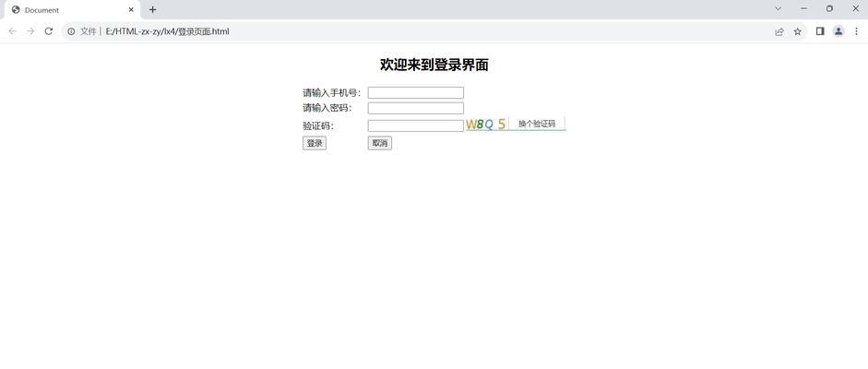Screen dimensions: 868x369
Task: Click the 请输入密码 label
Action: 327,108
